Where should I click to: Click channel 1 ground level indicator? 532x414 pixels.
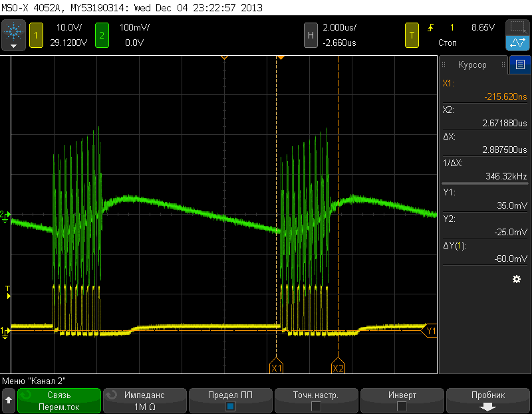point(5,332)
